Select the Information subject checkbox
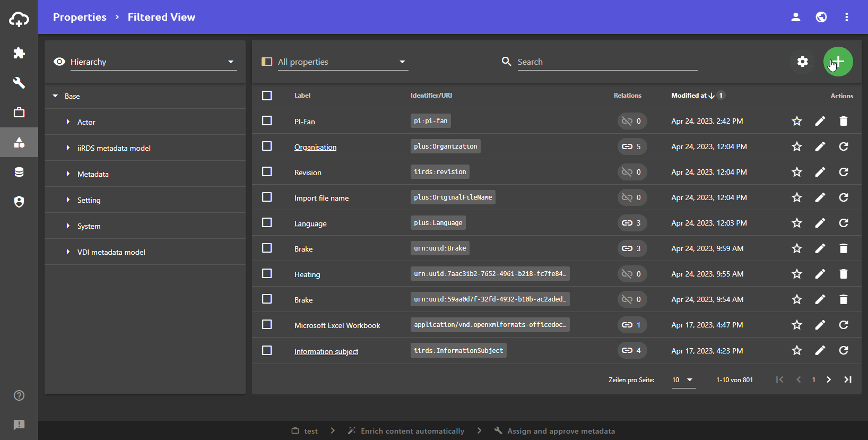The width and height of the screenshot is (868, 440). [x=267, y=350]
